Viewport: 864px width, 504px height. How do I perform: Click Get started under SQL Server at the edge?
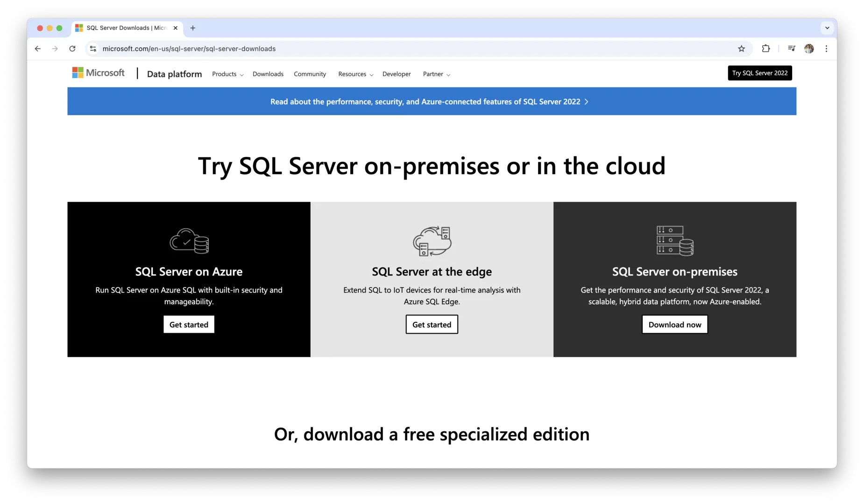point(432,324)
